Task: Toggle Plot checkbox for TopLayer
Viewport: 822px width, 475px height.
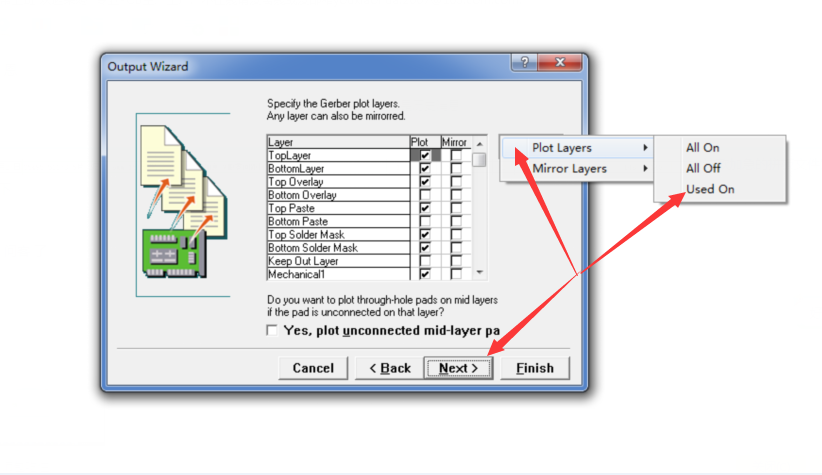Action: click(425, 156)
